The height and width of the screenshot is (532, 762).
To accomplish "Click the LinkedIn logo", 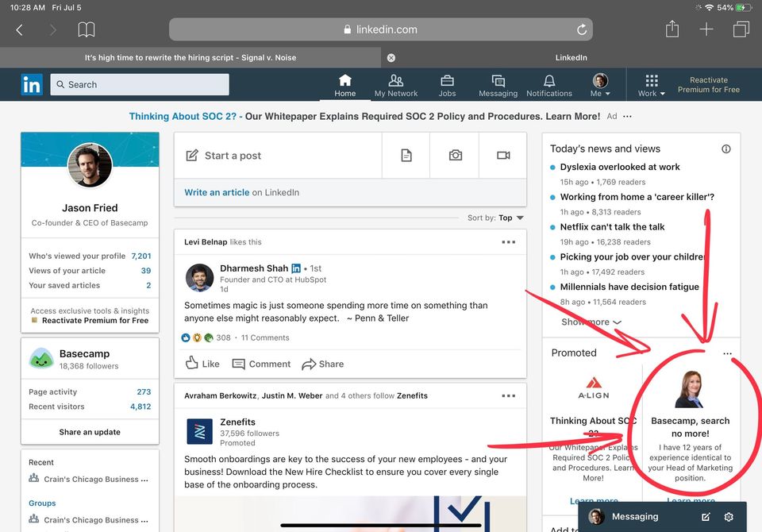I will pyautogui.click(x=32, y=85).
